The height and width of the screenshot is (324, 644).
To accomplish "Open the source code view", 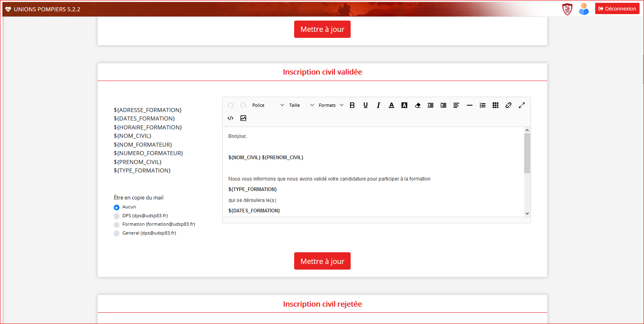I will 230,118.
